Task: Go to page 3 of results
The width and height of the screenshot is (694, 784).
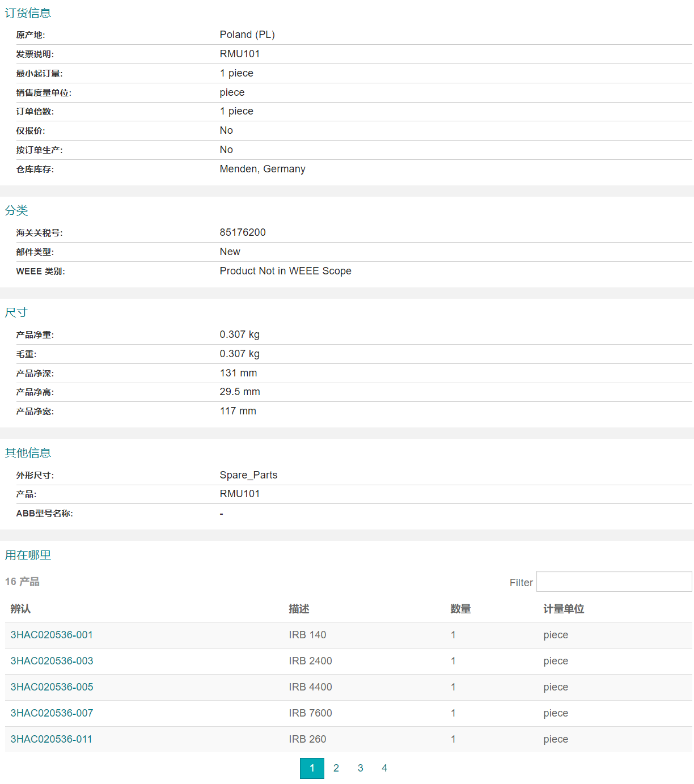Action: pyautogui.click(x=361, y=768)
